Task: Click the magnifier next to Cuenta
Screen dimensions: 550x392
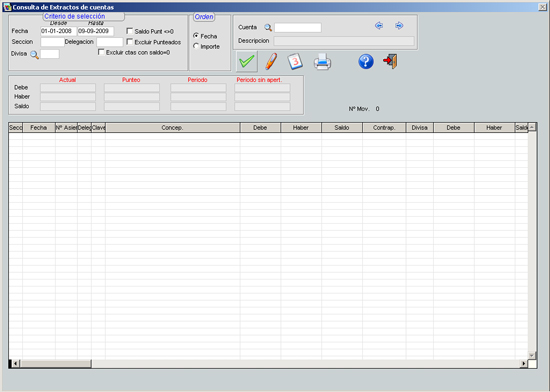Action: click(268, 27)
